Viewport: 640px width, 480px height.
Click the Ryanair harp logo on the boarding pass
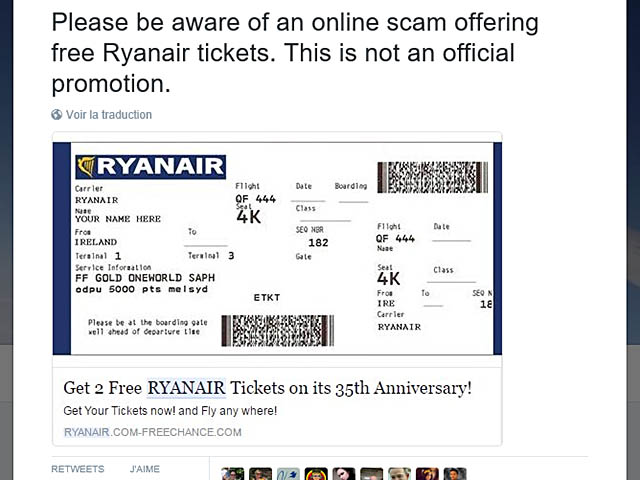[x=87, y=166]
